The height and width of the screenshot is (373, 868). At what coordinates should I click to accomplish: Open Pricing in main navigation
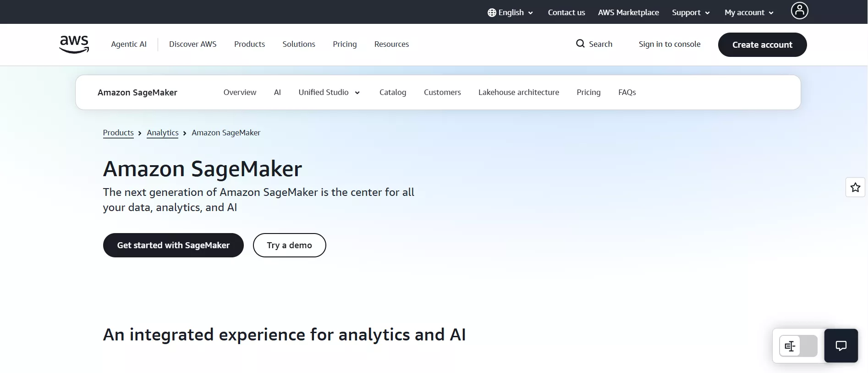click(x=345, y=44)
